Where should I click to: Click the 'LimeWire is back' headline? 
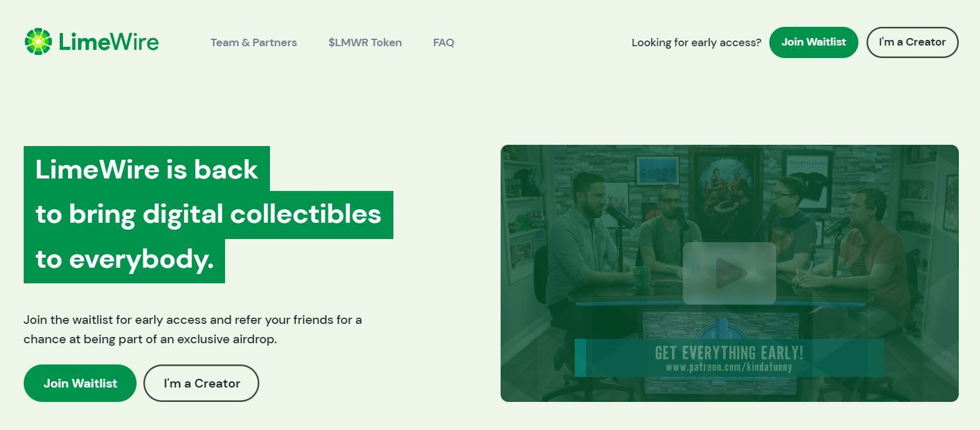tap(147, 169)
